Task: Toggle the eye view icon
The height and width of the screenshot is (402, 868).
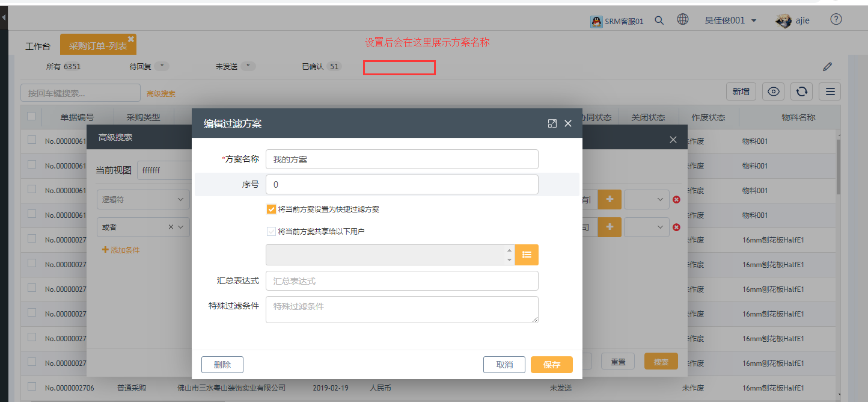Action: coord(774,91)
